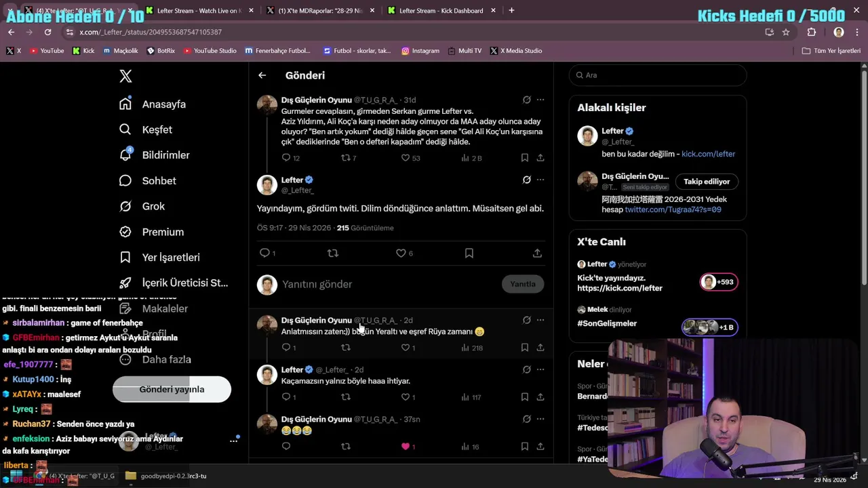
Task: Like the Kaçamazsın yalnız reply
Action: pos(406,397)
